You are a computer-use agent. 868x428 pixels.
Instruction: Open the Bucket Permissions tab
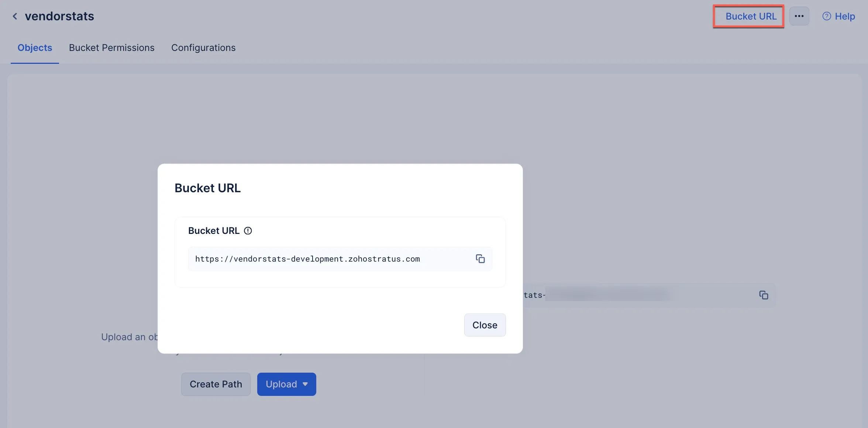[111, 48]
